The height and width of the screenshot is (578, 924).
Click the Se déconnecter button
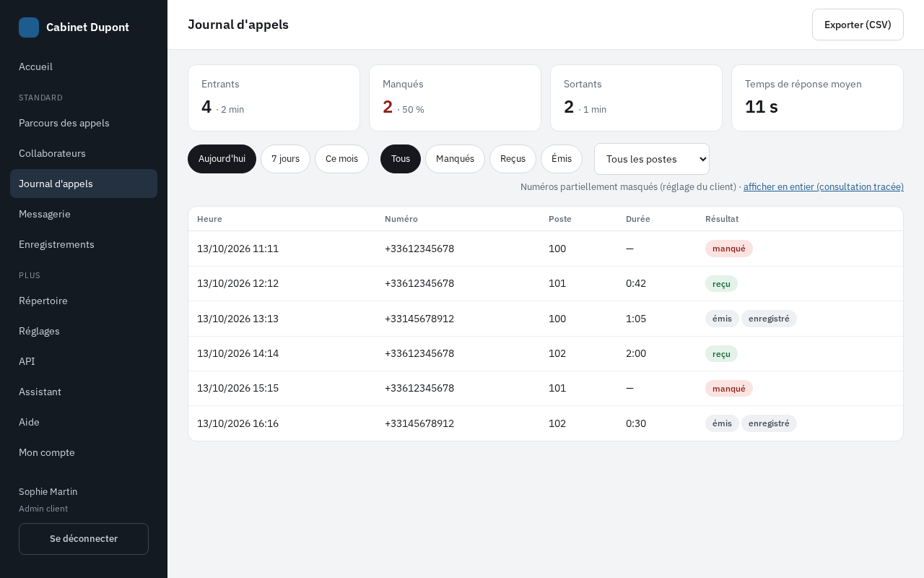[x=84, y=539]
